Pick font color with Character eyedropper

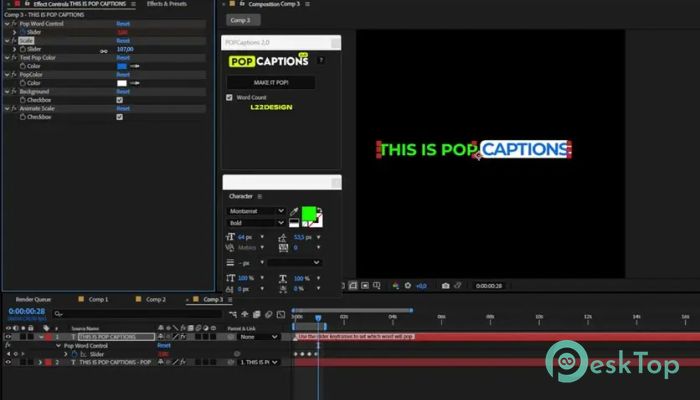pos(294,212)
